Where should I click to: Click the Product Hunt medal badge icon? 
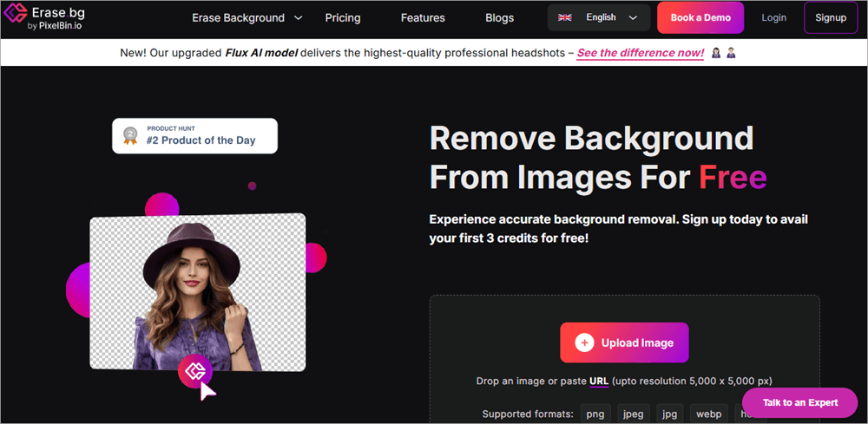(131, 134)
